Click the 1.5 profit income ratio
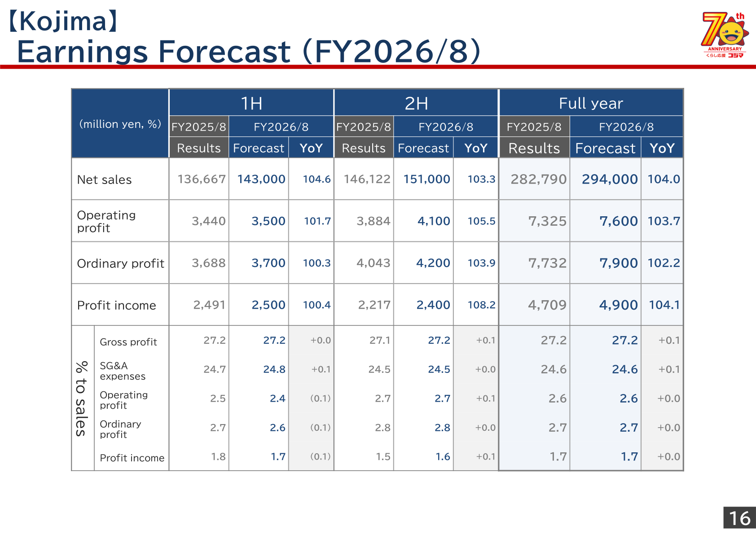The image size is (756, 534). click(383, 456)
